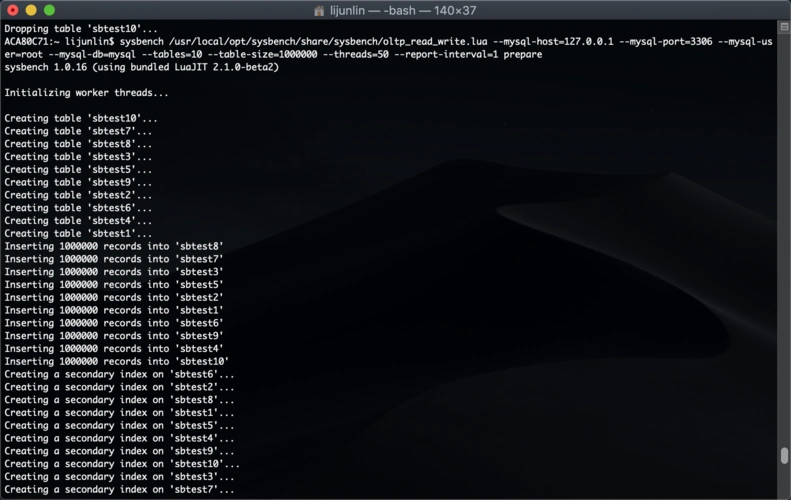This screenshot has height=500, width=791.
Task: Click "Creating a secondary index on 'sbtest9'"
Action: tap(120, 451)
